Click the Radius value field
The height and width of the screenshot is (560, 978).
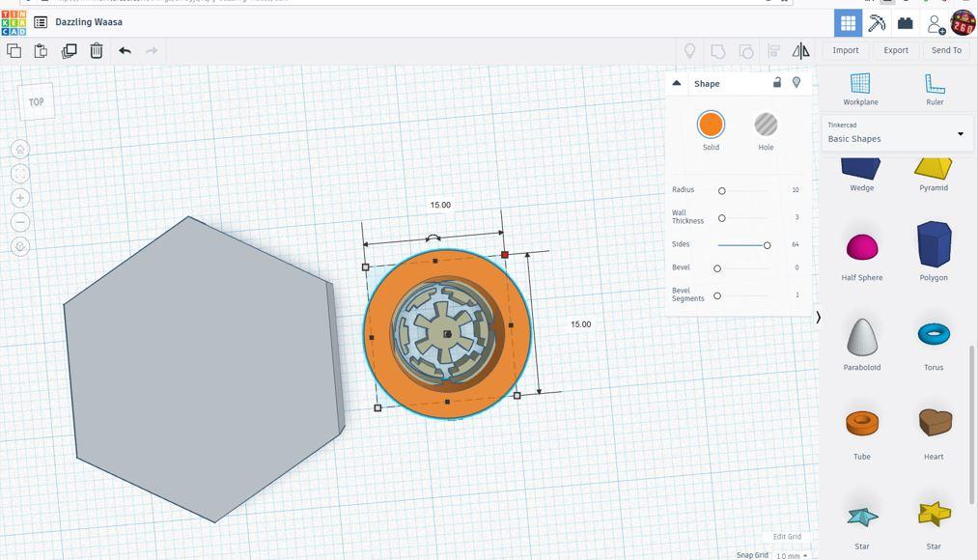[x=794, y=190]
